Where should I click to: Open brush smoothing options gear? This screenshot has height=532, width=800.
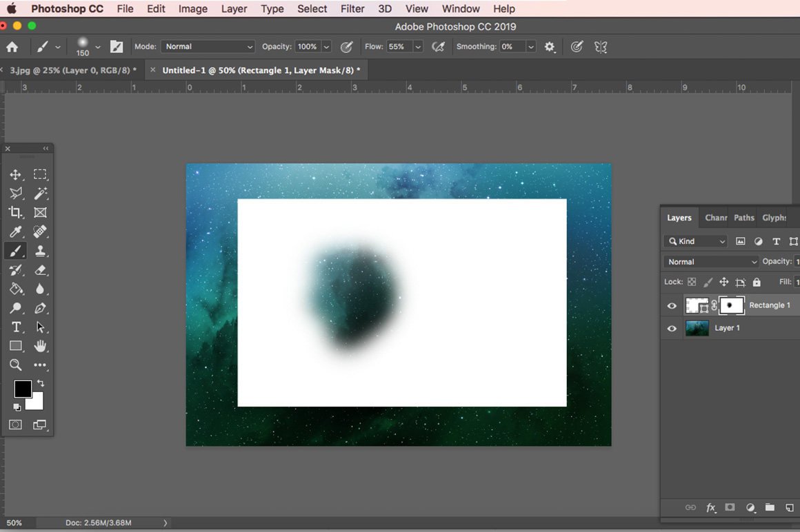pos(550,47)
